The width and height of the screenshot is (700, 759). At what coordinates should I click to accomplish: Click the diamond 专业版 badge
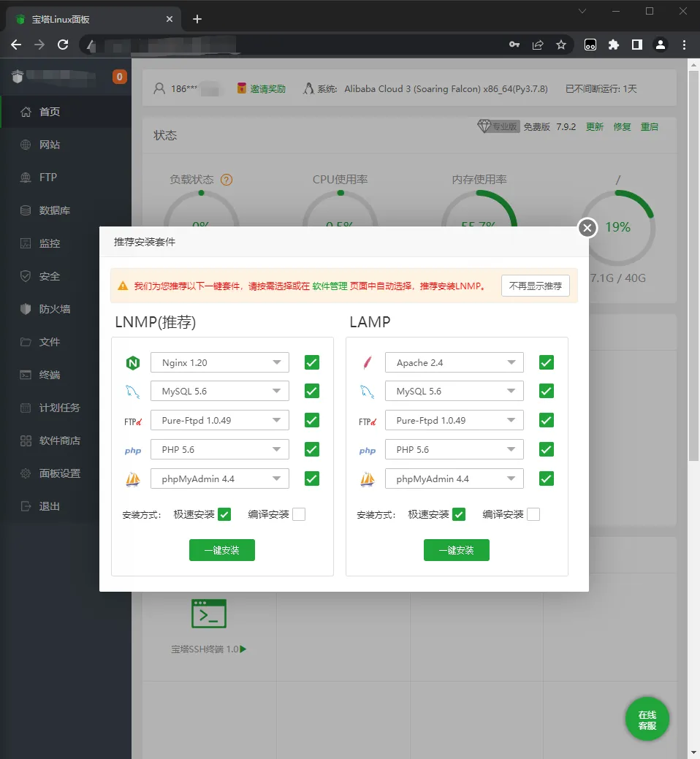tap(498, 126)
